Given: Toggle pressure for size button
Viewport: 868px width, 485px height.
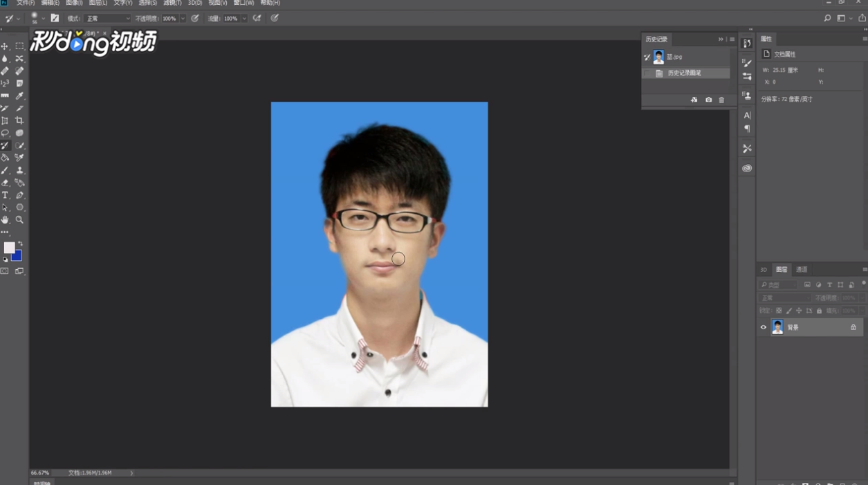Looking at the screenshot, I should (275, 19).
